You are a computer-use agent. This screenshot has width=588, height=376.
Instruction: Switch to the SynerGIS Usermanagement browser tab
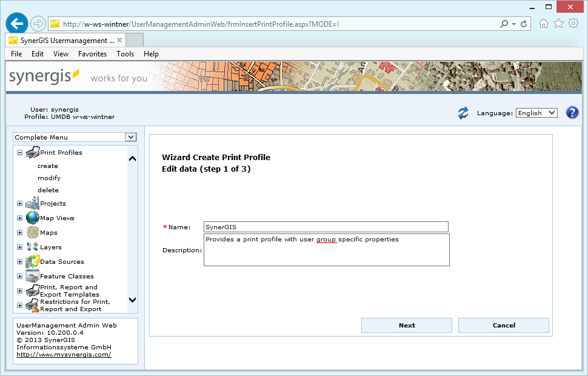pyautogui.click(x=62, y=40)
